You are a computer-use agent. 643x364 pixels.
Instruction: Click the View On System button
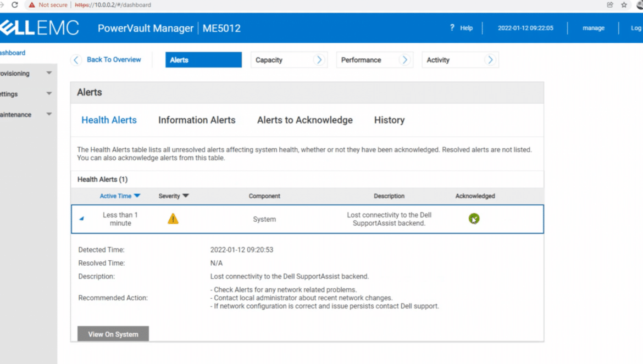tap(113, 334)
